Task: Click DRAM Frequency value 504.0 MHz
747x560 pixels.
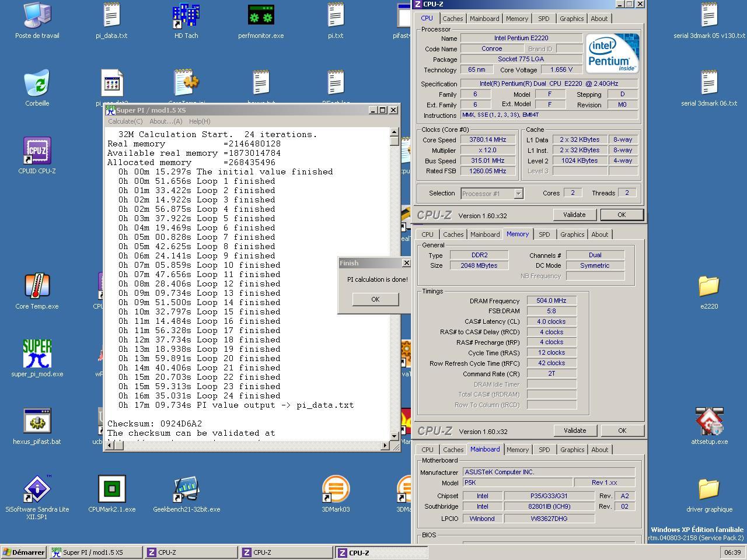Action: [551, 300]
